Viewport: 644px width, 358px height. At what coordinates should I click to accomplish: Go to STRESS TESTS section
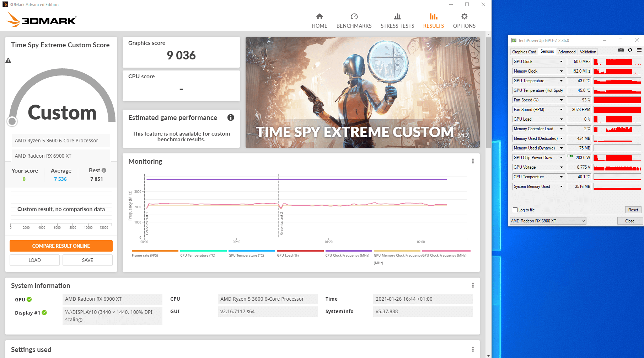pyautogui.click(x=397, y=21)
